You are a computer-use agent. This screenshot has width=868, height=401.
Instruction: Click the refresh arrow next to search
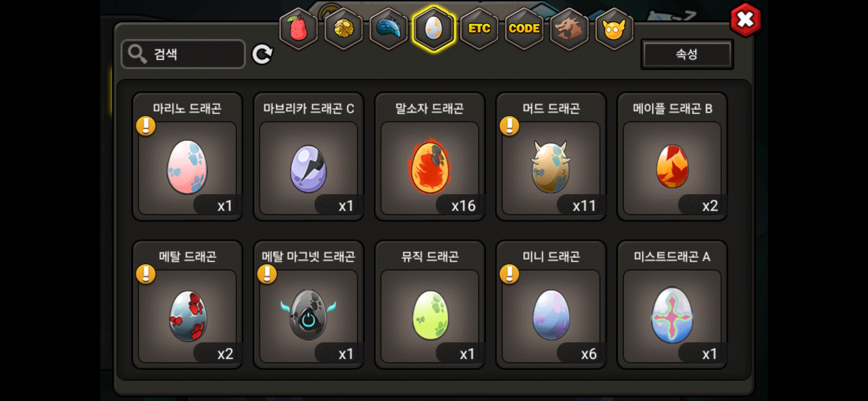[262, 55]
